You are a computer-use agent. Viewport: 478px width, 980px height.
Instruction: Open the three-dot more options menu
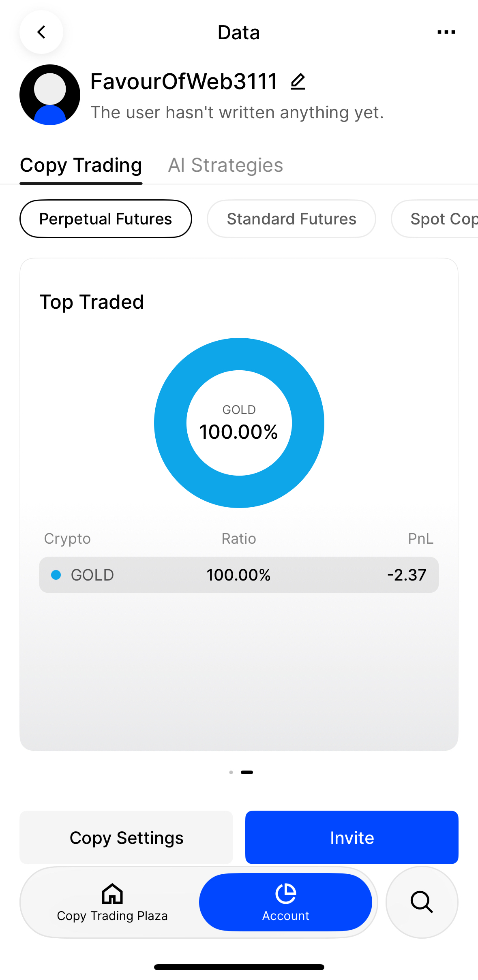point(446,32)
